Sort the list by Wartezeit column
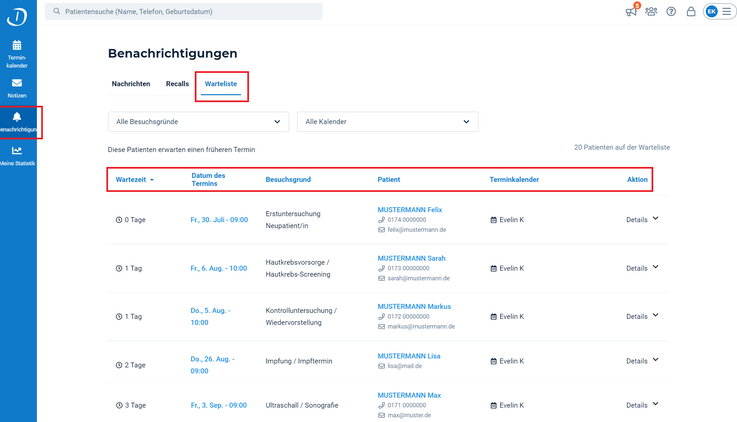 tap(135, 180)
